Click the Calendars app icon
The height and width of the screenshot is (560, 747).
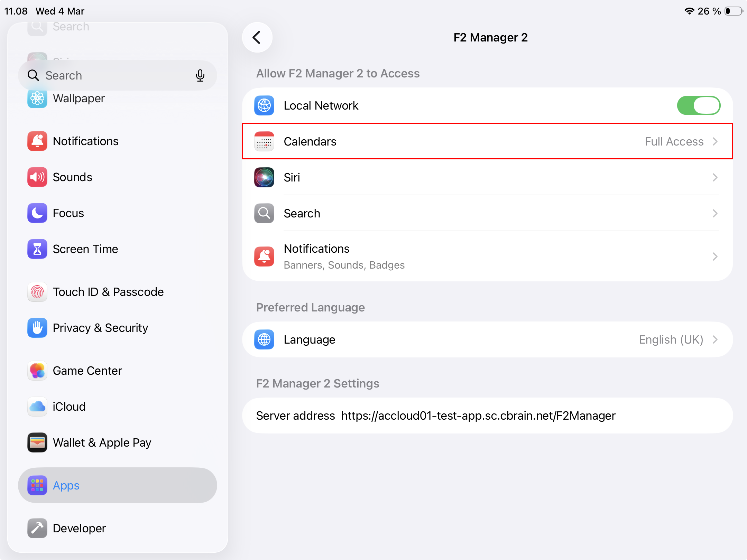(x=264, y=141)
